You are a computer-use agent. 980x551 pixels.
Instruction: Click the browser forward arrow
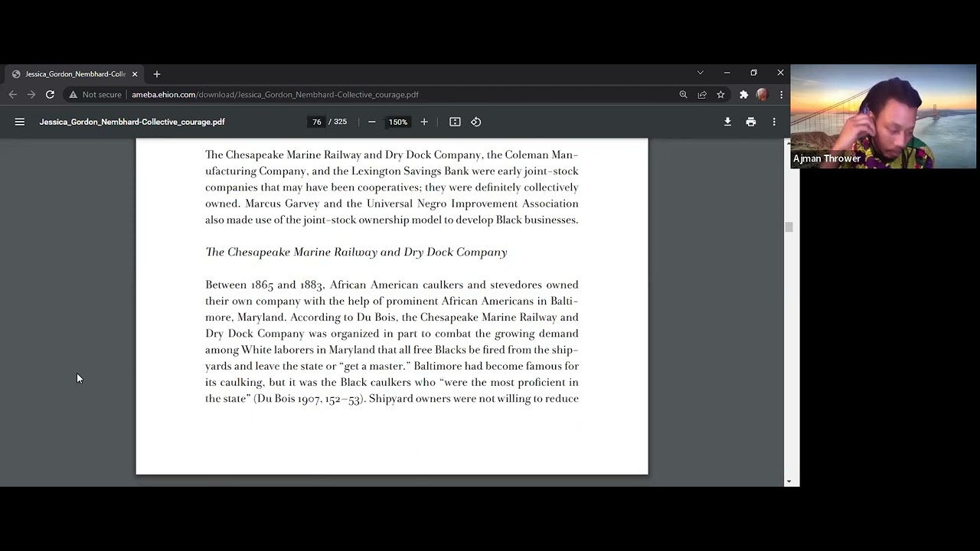point(31,94)
